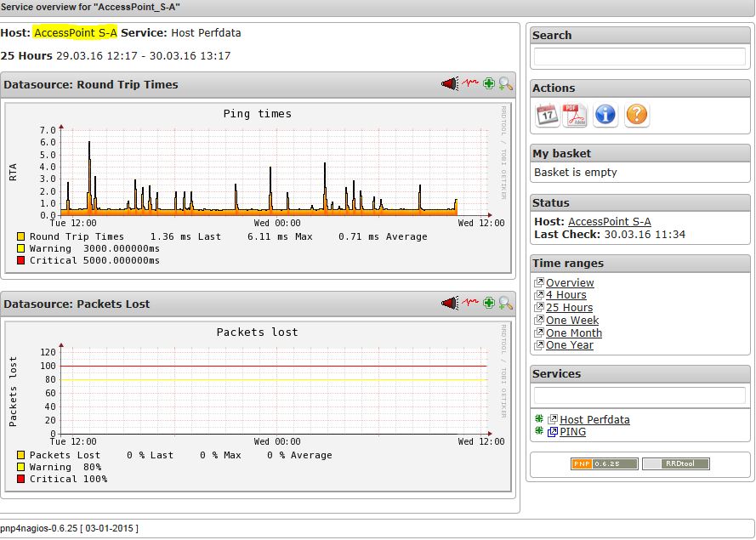
Task: Open AccessPoint S-A host link in Status
Action: click(x=609, y=221)
